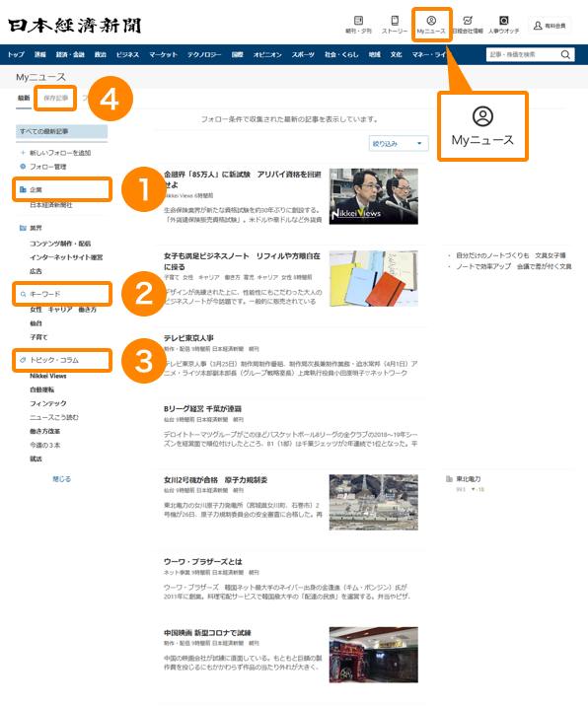Select すべての最新記事 in the sidebar

coord(62,131)
